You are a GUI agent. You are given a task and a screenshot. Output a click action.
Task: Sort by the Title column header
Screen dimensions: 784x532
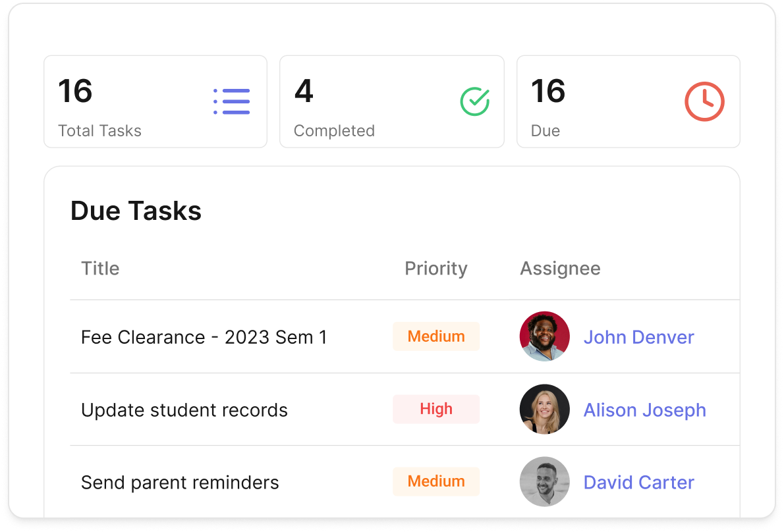[100, 268]
